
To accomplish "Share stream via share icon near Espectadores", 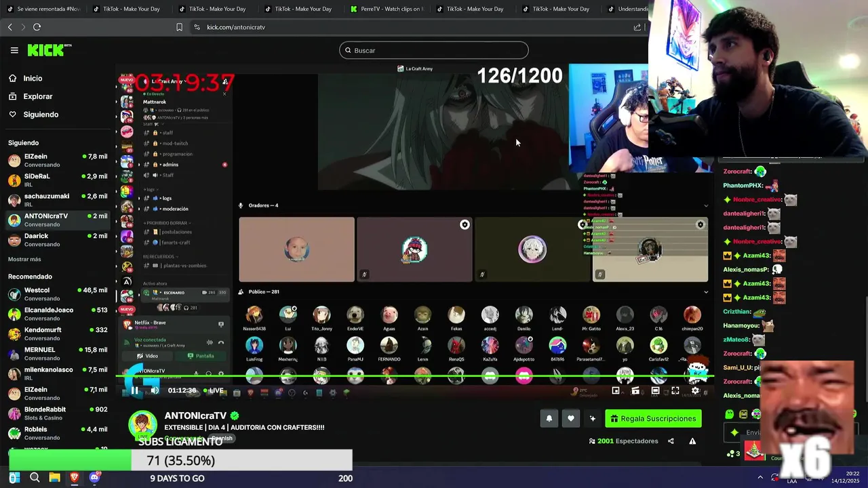I will (x=671, y=441).
